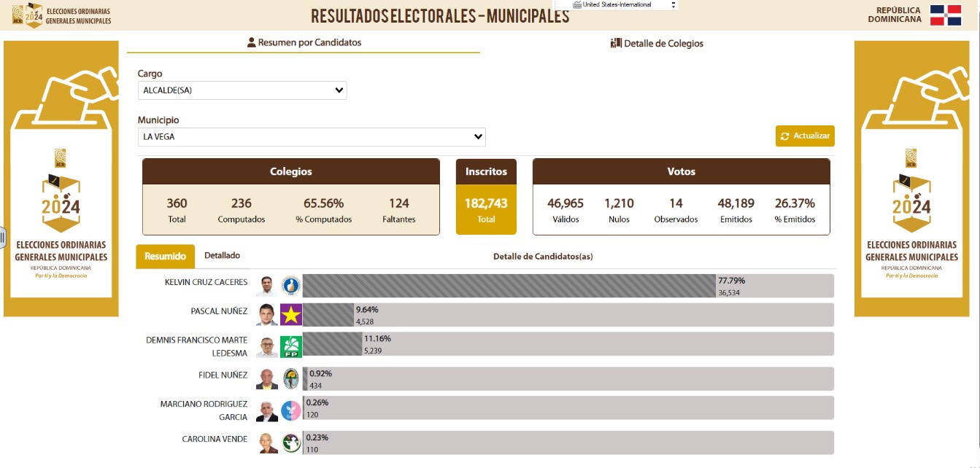
Task: Open the Municipio dropdown showing LA VEGA
Action: 312,137
